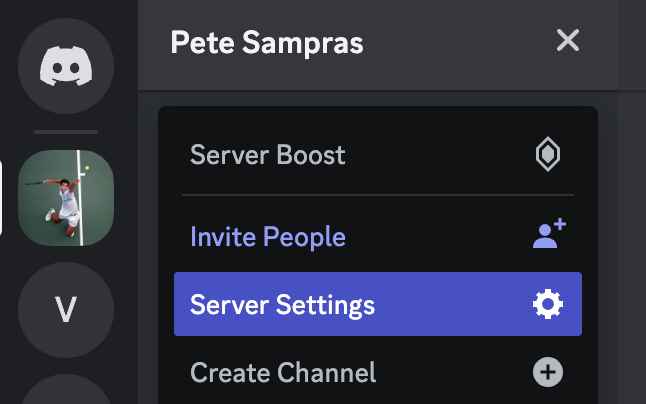This screenshot has width=646, height=404.
Task: Choose Server Boost menu entry
Action: coord(378,155)
